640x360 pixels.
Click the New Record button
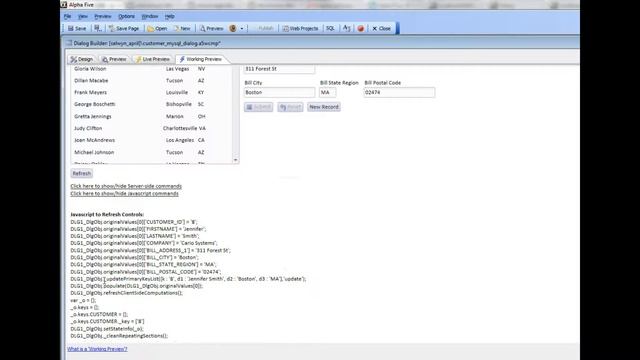(x=324, y=107)
